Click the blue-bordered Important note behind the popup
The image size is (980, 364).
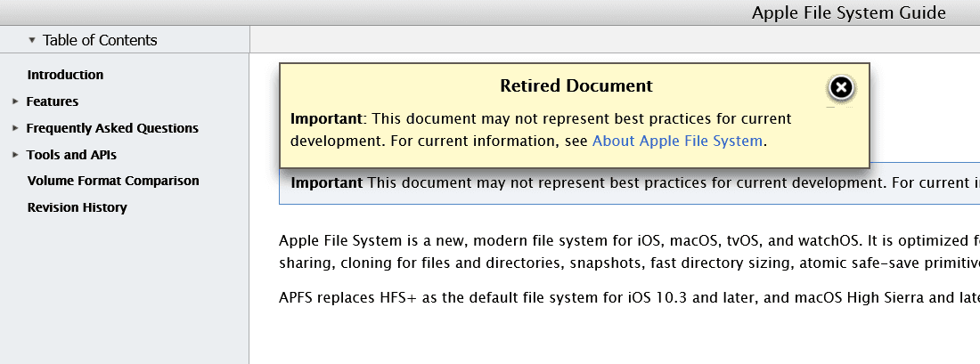click(629, 185)
